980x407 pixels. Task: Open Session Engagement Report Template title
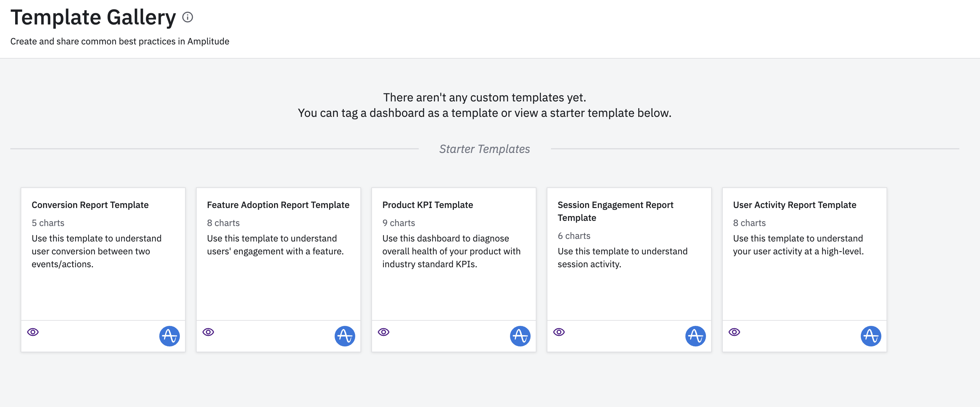point(615,211)
